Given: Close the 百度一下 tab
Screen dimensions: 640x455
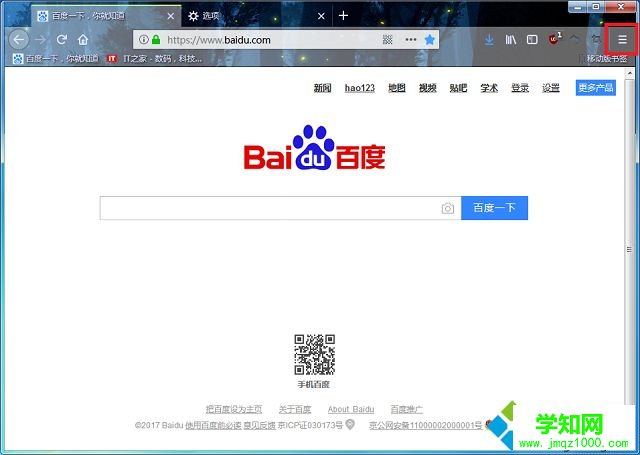Looking at the screenshot, I should (x=171, y=16).
